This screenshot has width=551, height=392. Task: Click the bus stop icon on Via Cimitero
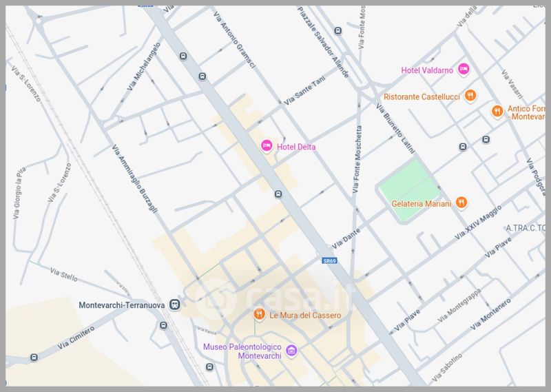pyautogui.click(x=34, y=358)
